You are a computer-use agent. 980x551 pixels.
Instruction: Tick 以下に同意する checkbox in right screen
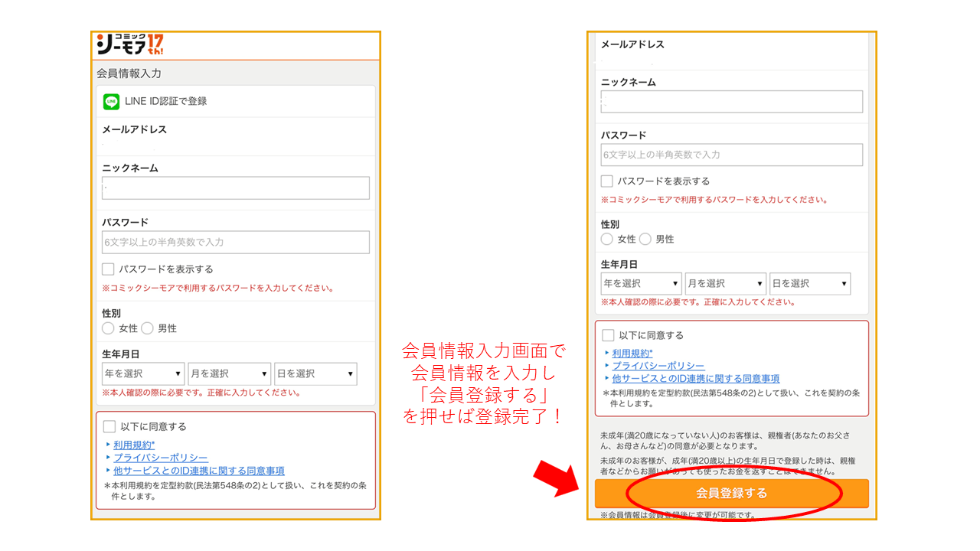(608, 335)
